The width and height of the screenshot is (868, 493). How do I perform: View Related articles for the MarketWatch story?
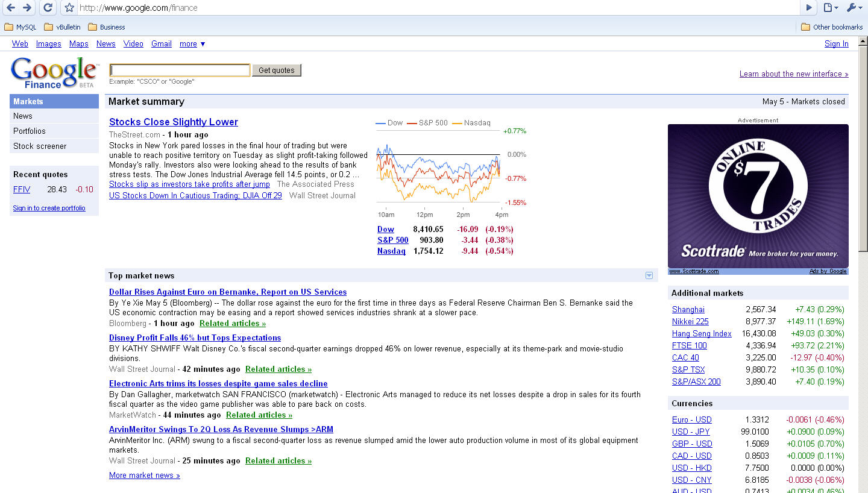(259, 415)
